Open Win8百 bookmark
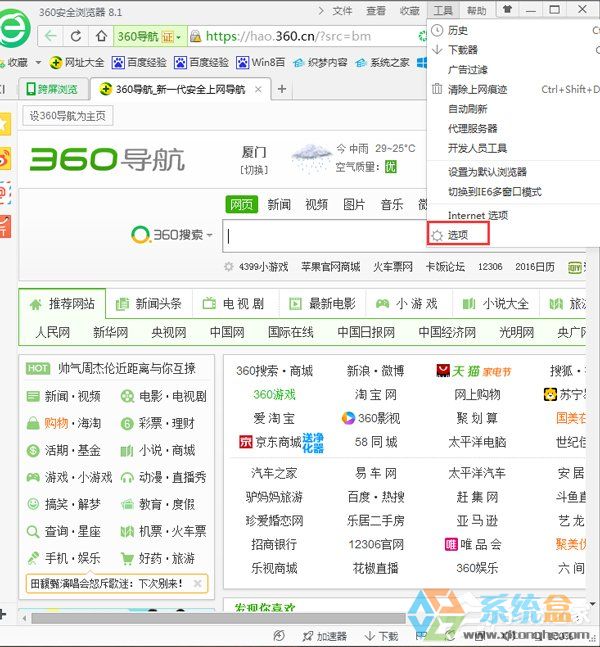The height and width of the screenshot is (647, 600). 260,63
